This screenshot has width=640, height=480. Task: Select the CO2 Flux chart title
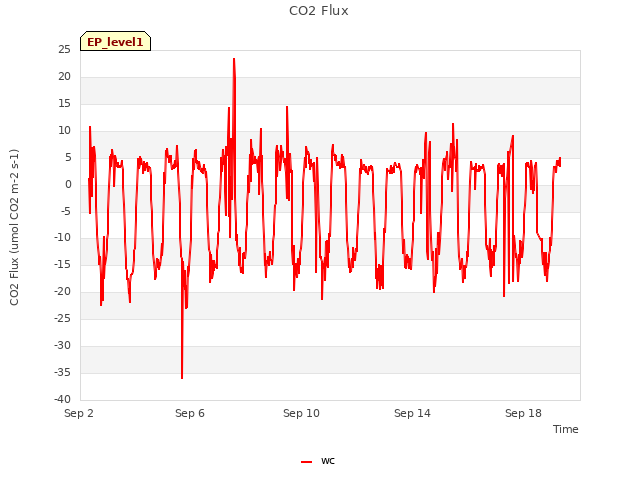point(319,11)
